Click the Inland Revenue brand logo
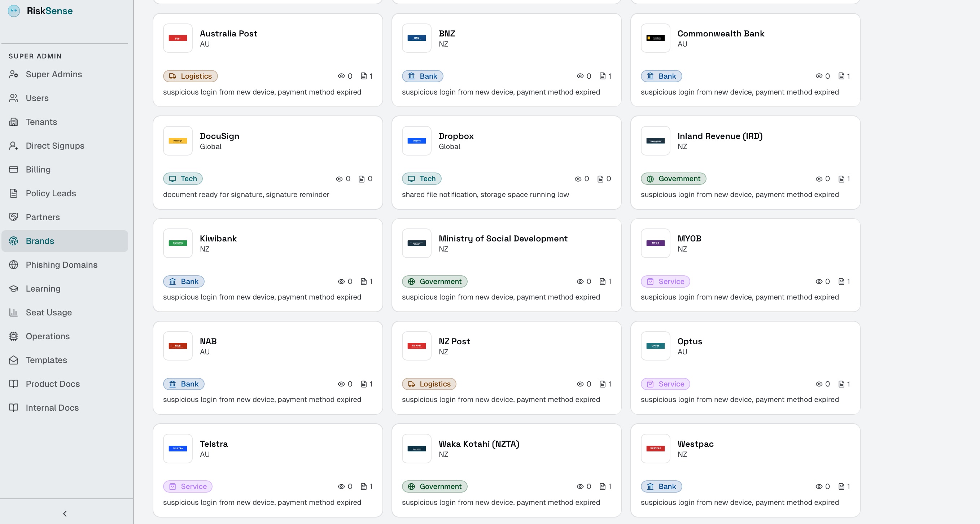The height and width of the screenshot is (524, 980). coord(656,141)
